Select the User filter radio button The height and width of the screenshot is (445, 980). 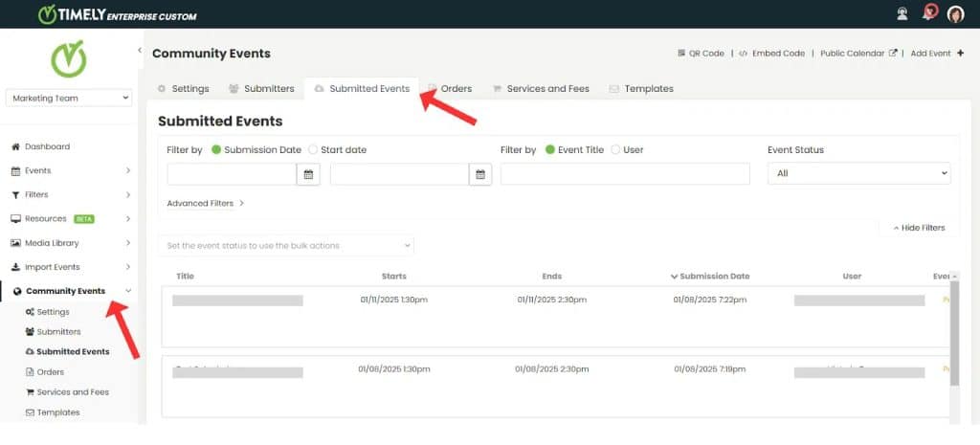tap(615, 150)
